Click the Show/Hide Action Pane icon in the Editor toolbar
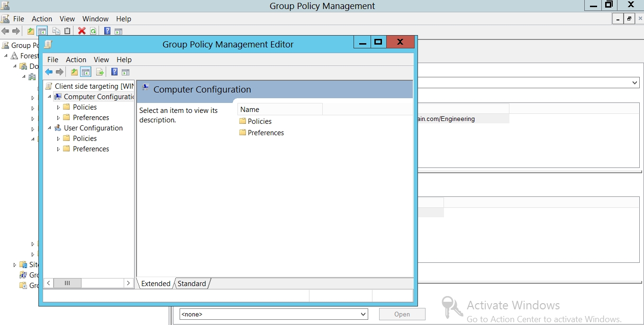This screenshot has width=644, height=325. [126, 72]
